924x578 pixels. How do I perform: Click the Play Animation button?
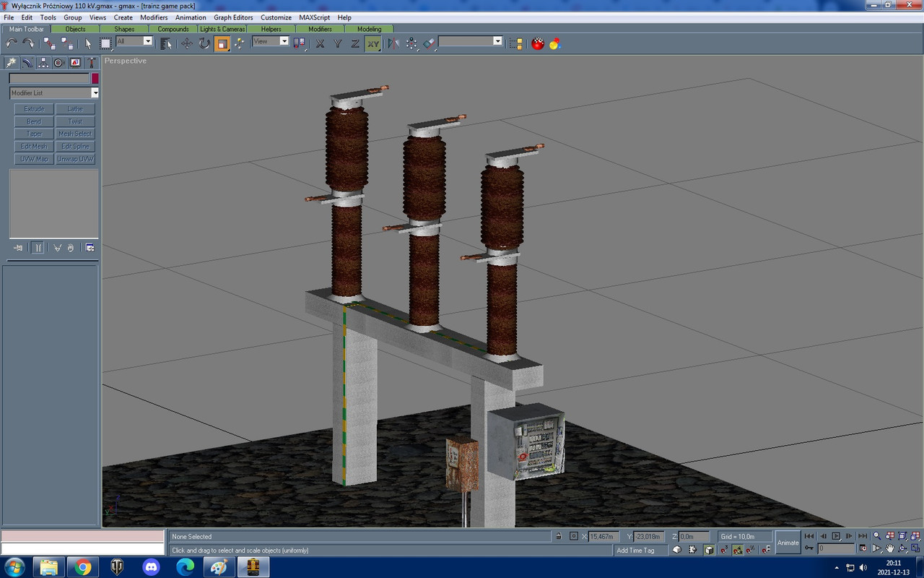836,536
